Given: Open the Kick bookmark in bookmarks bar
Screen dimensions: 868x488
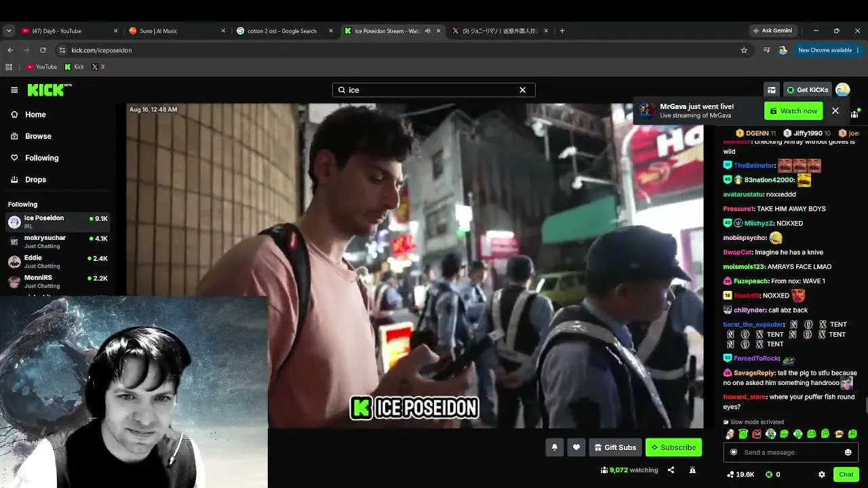Looking at the screenshot, I should (x=75, y=66).
